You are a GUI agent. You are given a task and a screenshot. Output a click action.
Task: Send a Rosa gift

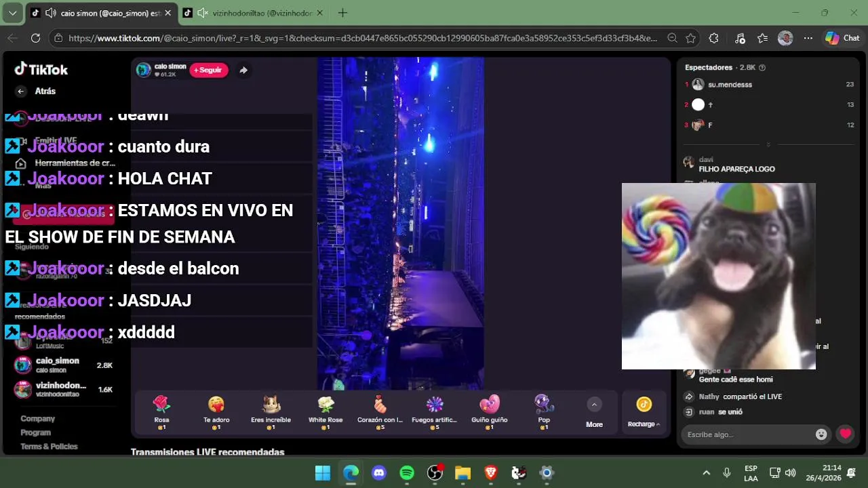click(161, 413)
